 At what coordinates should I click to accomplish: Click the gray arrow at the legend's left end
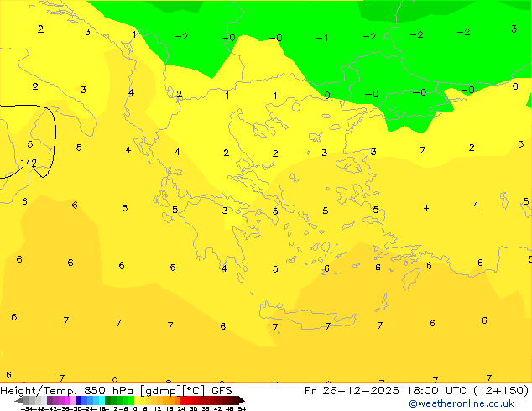pos(19,400)
